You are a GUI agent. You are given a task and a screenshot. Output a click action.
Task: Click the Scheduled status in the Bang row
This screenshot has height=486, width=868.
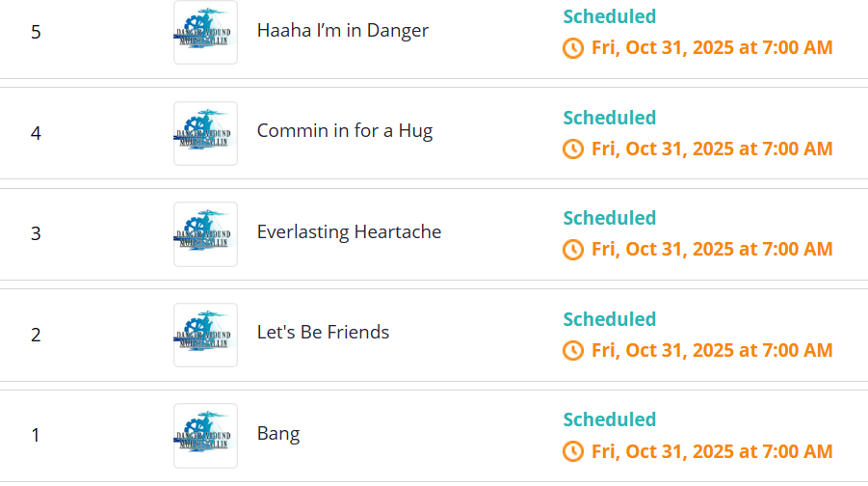609,419
